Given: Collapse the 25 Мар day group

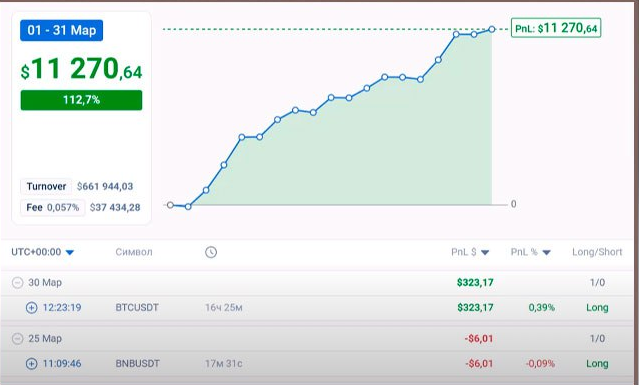Looking at the screenshot, I should pos(17,339).
